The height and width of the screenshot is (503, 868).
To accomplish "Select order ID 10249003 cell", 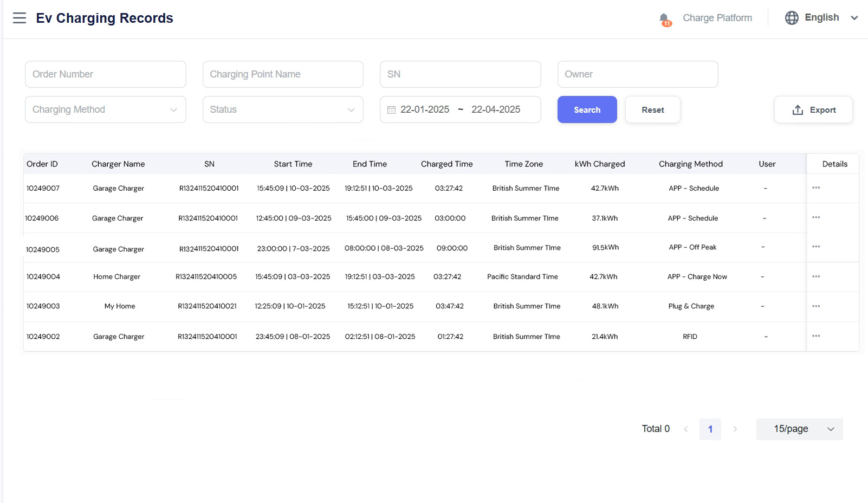I will tap(43, 306).
